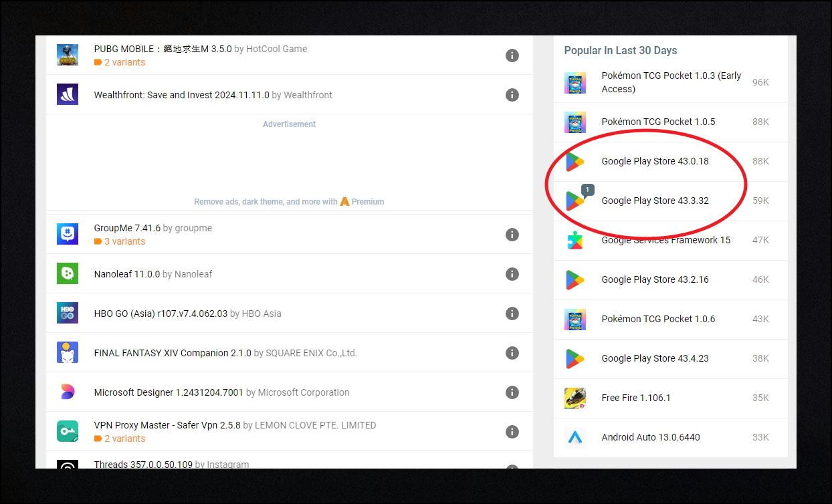
Task: Open the GroupMe 7.41.6 listing
Action: (127, 228)
